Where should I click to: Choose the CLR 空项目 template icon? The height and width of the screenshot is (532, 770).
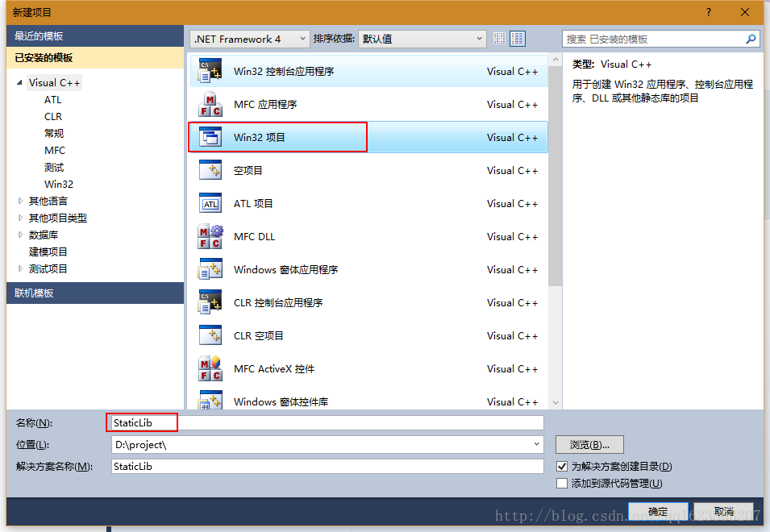(x=210, y=335)
